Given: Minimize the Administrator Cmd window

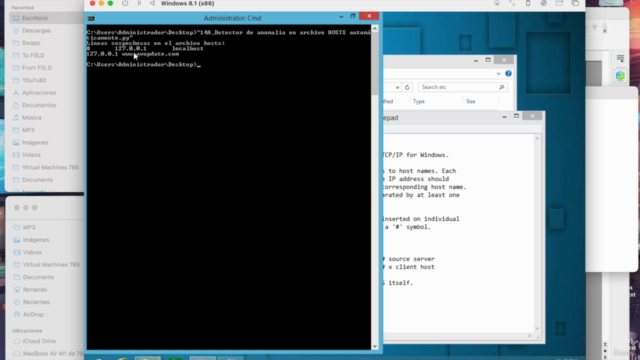Looking at the screenshot, I should (x=341, y=17).
